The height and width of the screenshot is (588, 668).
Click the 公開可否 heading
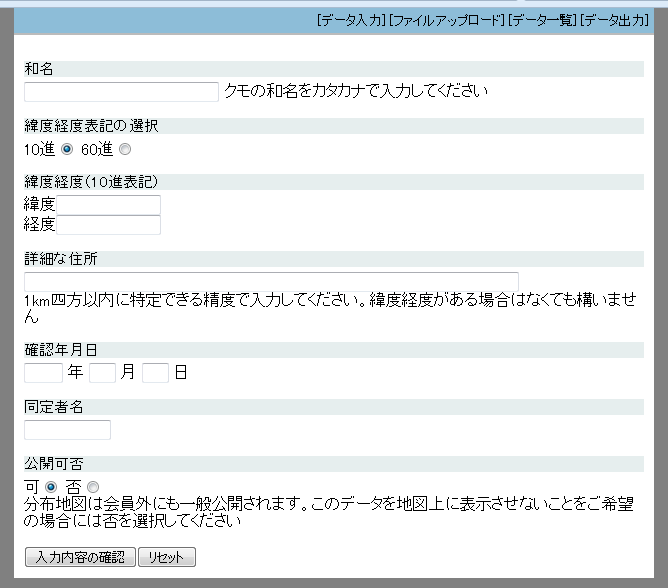pyautogui.click(x=54, y=464)
